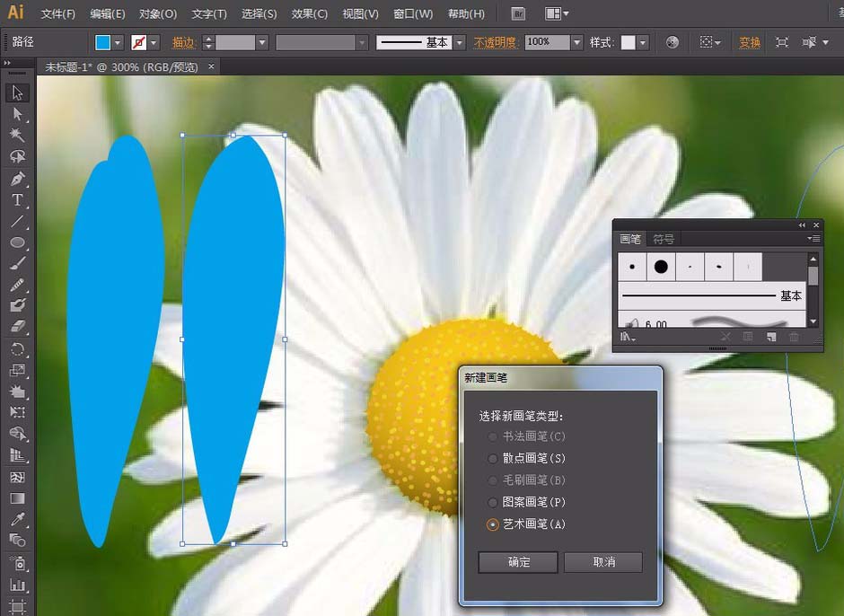Open the brush panel flyout menu
Image resolution: width=844 pixels, height=616 pixels.
813,239
